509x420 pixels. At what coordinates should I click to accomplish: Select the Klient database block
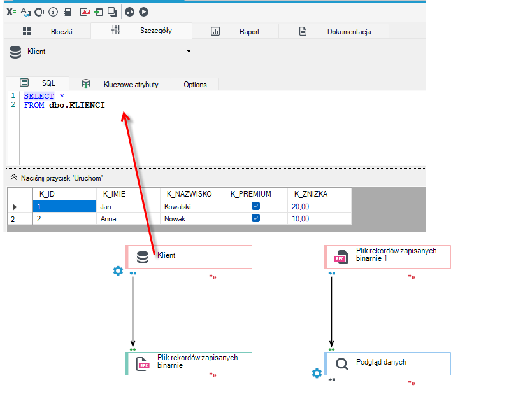(x=189, y=256)
